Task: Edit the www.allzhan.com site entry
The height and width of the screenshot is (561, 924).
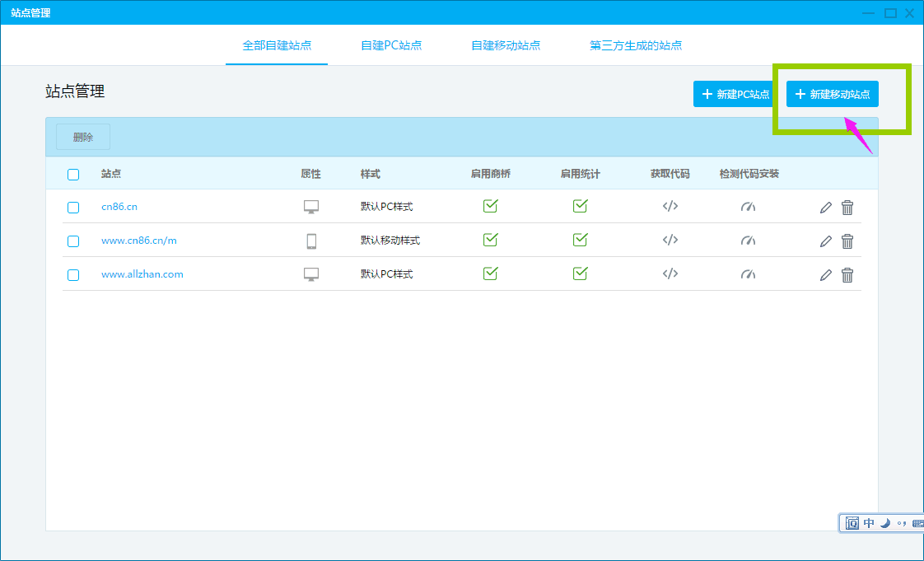Action: [x=826, y=274]
